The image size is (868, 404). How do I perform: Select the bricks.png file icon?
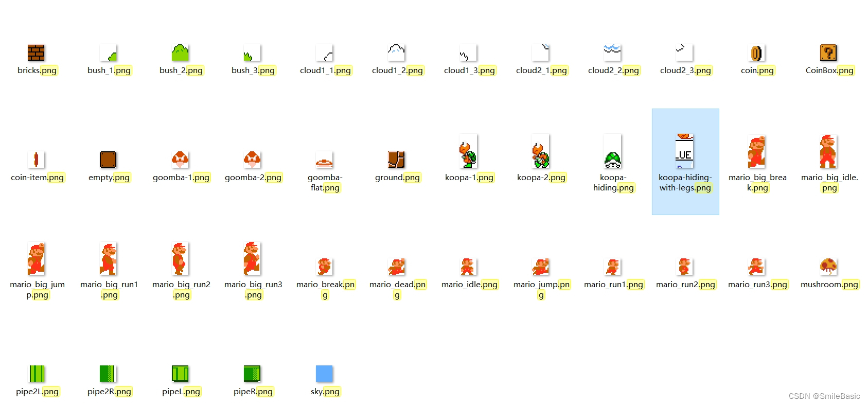[x=36, y=52]
